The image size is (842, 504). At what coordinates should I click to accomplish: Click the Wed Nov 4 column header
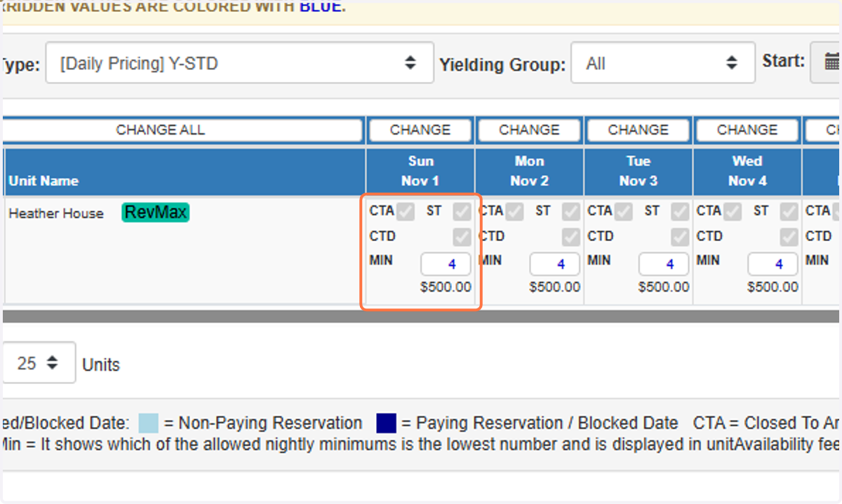747,171
